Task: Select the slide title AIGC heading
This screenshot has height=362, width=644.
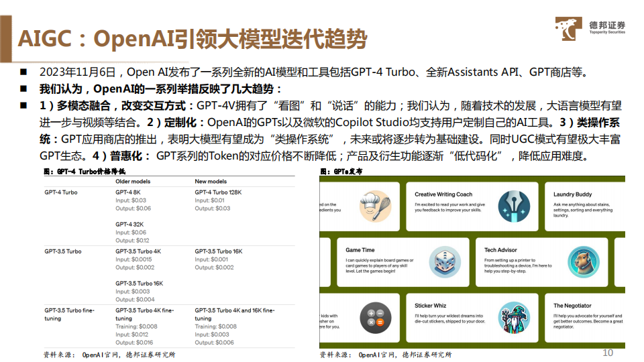Action: (x=193, y=39)
